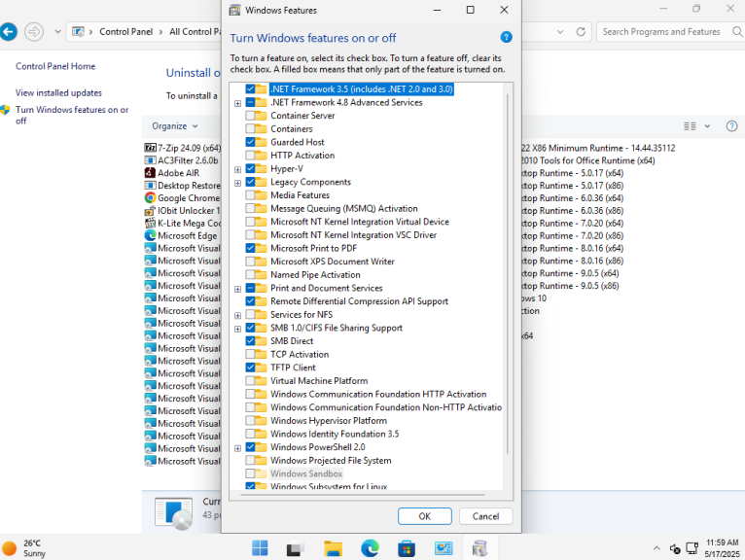
Task: Click the Search Programs and Features field
Action: pyautogui.click(x=661, y=32)
